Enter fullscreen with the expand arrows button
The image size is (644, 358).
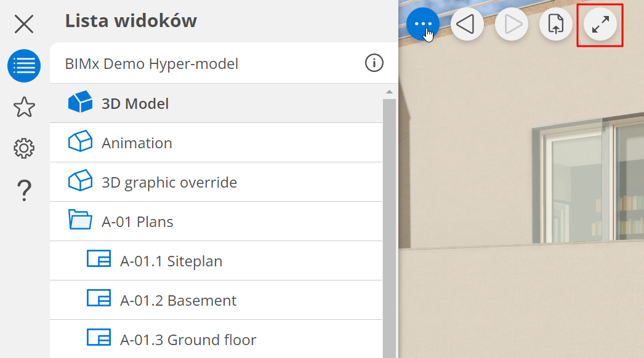point(600,25)
